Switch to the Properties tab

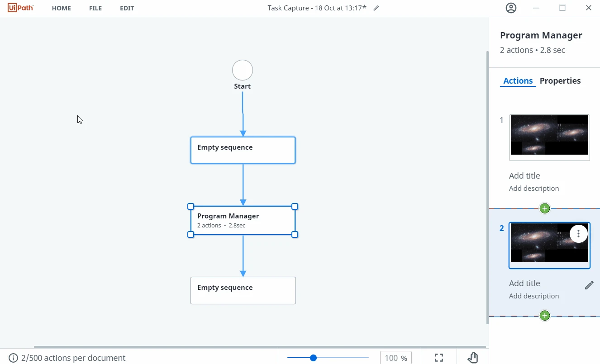point(560,81)
